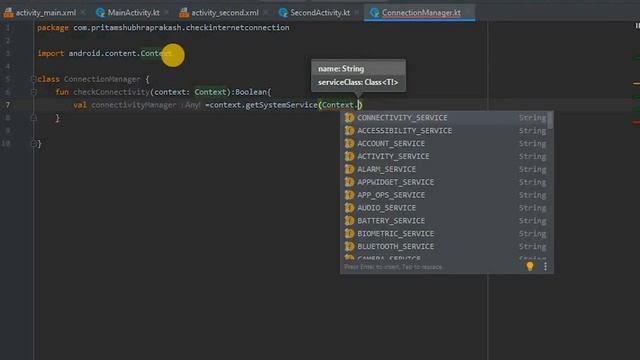
Task: Close the activity_second.xml tab
Action: (x=266, y=13)
